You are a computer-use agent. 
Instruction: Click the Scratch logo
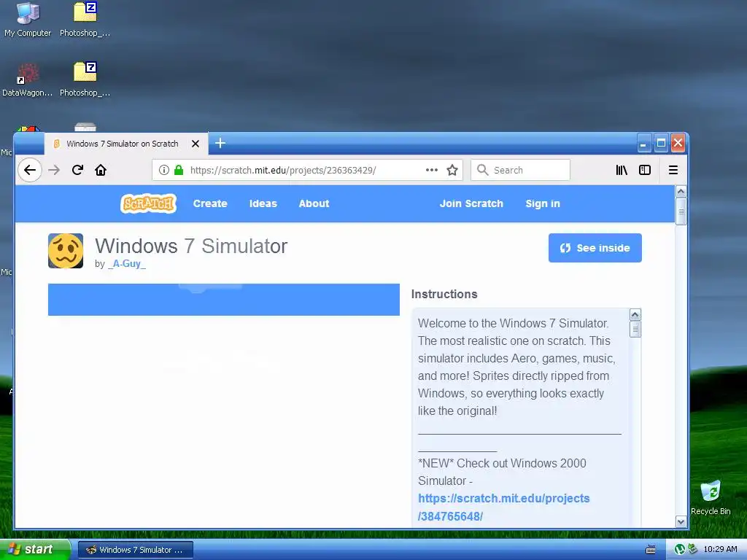coord(149,203)
